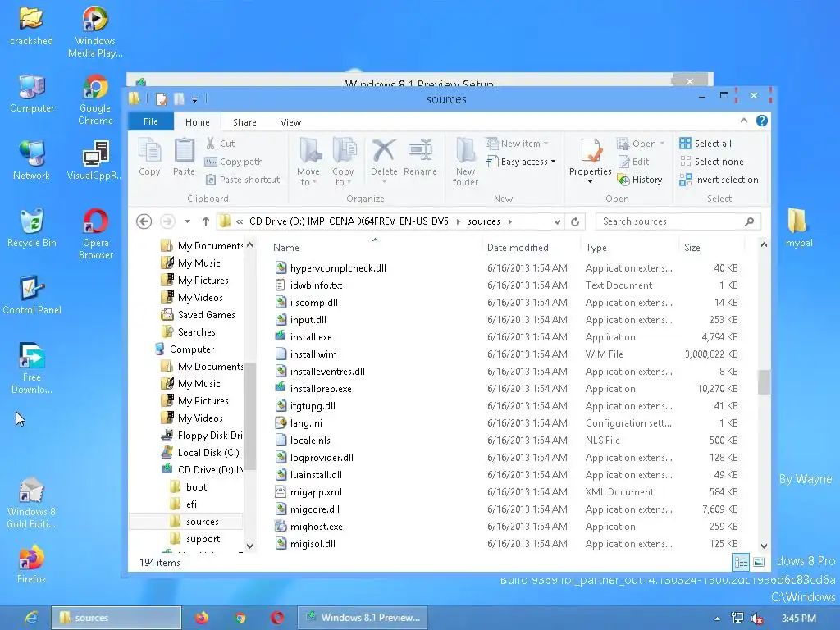The width and height of the screenshot is (840, 630).
Task: Select the lang.ini file
Action: pos(306,423)
